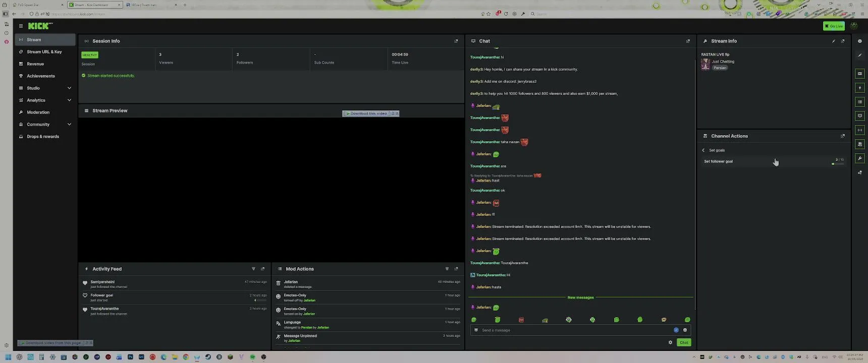
Task: Click the Follower goal progress bar in Activity Feed
Action: [x=261, y=300]
